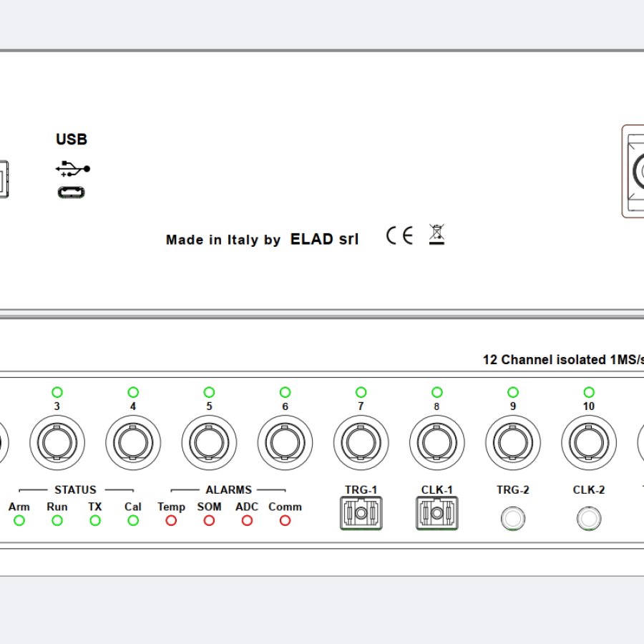
Task: Click the USB-C port icon
Action: pyautogui.click(x=71, y=192)
